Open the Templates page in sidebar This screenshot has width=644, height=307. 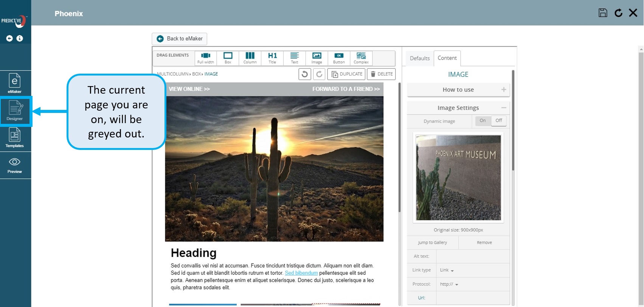click(x=15, y=138)
